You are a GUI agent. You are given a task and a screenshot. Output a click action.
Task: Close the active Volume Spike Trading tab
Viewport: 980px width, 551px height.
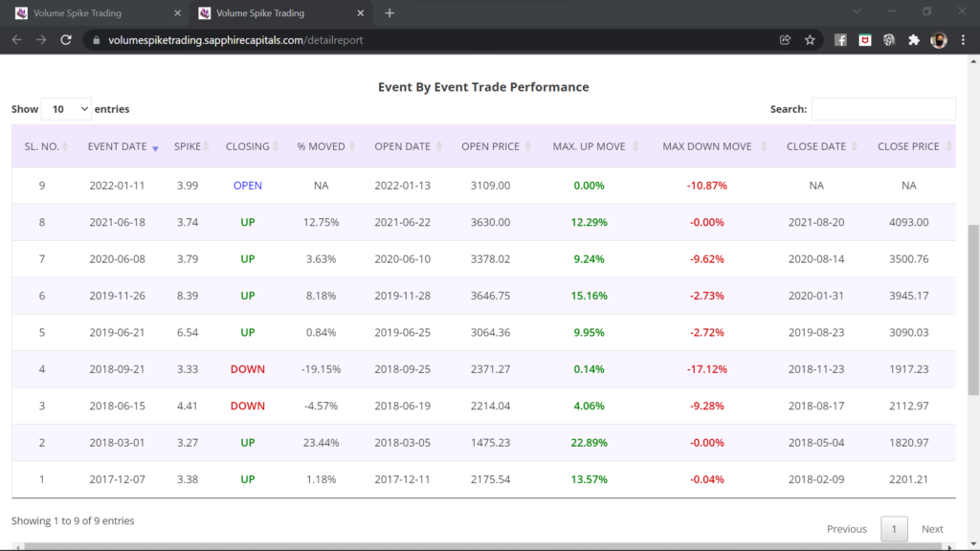coord(361,13)
